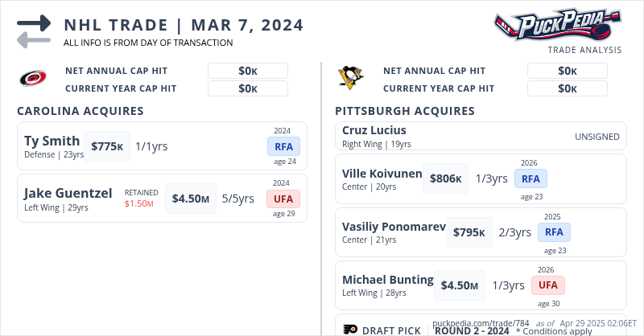Click Michael Bunting's UFA badge

click(547, 285)
